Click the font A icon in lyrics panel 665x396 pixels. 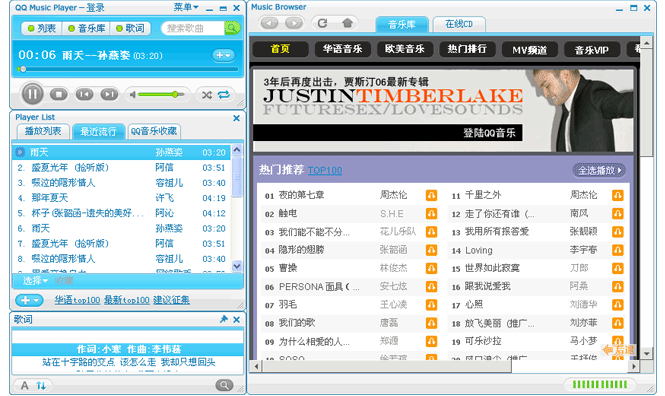pyautogui.click(x=25, y=385)
